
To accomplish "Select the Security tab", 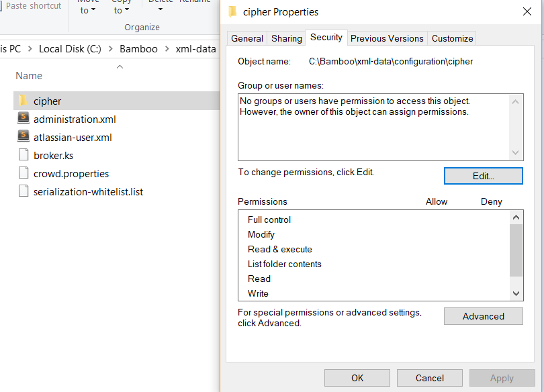I will coord(326,38).
